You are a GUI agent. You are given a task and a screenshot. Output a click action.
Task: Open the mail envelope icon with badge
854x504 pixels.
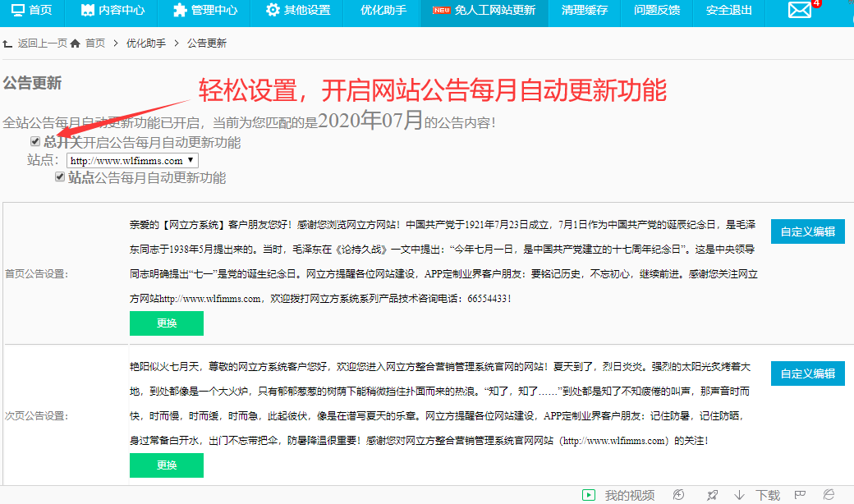(x=800, y=10)
